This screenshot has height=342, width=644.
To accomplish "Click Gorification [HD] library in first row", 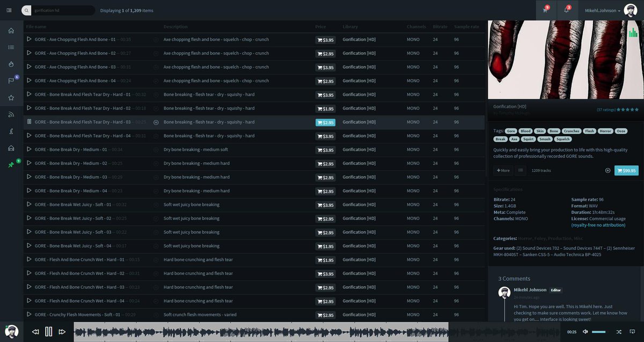I will coord(359,40).
